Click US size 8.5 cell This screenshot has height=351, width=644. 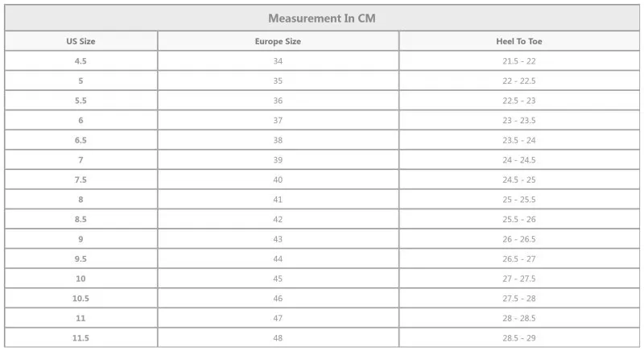[x=81, y=219]
